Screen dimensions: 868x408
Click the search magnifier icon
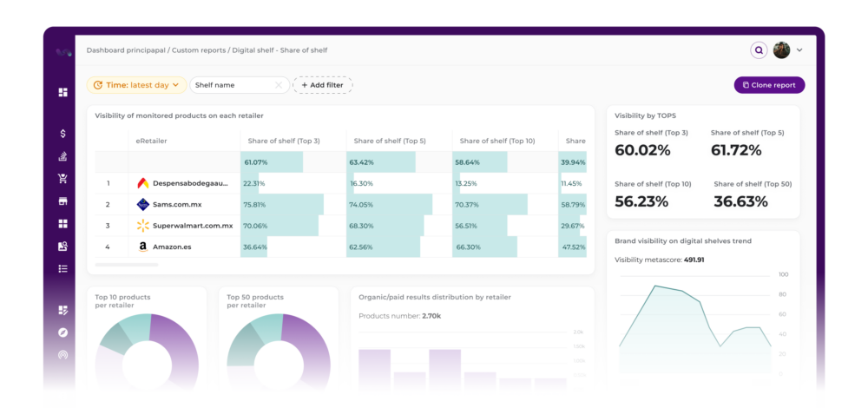759,50
